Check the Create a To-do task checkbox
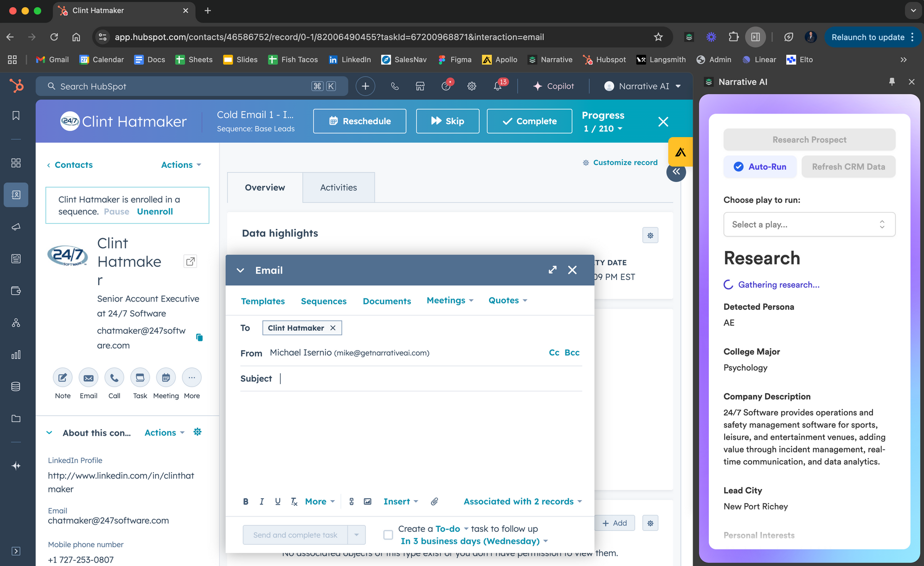 tap(388, 535)
